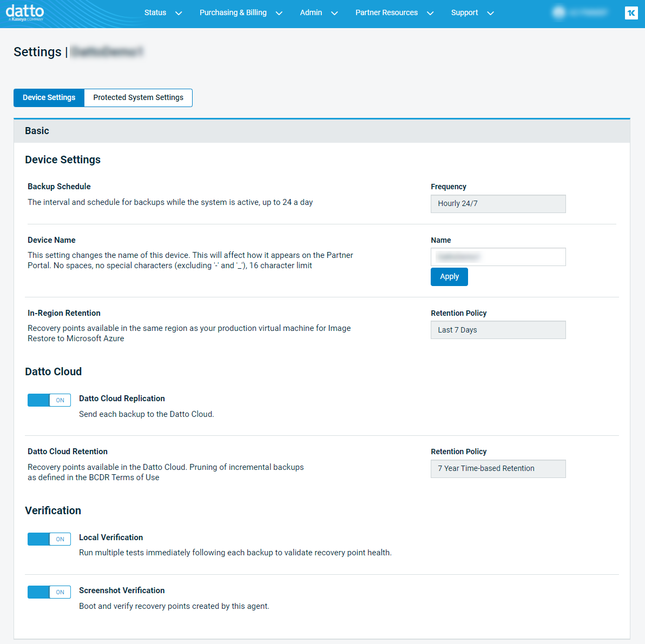Expand the chevron next to Admin
This screenshot has height=644, width=645.
[x=334, y=13]
